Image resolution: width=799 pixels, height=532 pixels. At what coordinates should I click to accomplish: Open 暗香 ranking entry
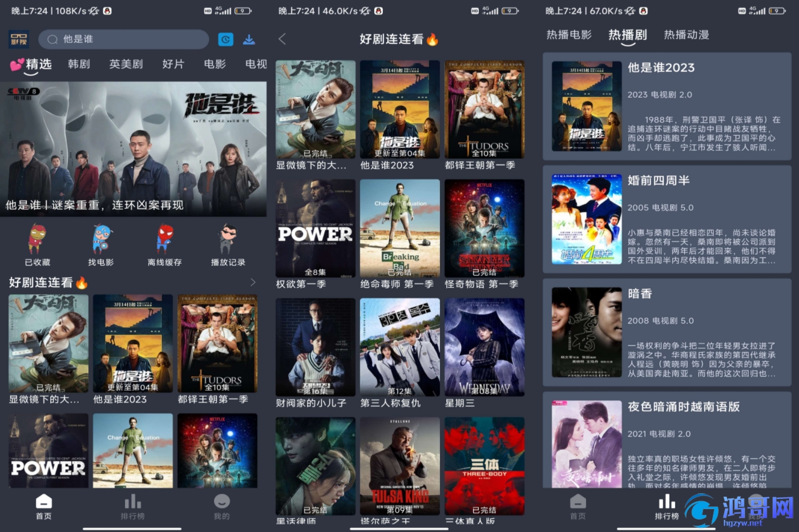pyautogui.click(x=667, y=332)
